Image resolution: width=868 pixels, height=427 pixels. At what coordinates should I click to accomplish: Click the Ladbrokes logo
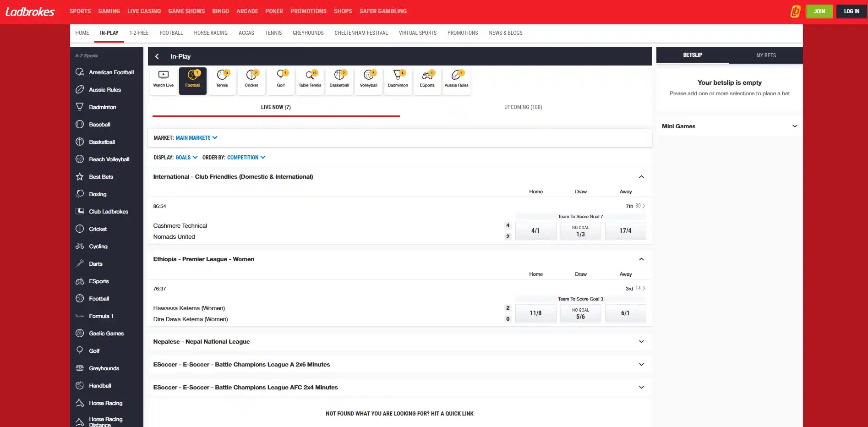pyautogui.click(x=30, y=11)
